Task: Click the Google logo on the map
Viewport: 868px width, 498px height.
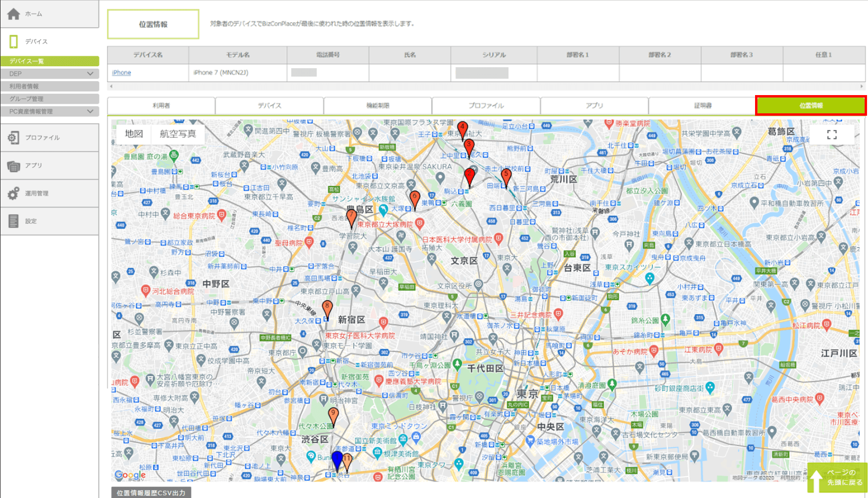Action: pos(130,475)
